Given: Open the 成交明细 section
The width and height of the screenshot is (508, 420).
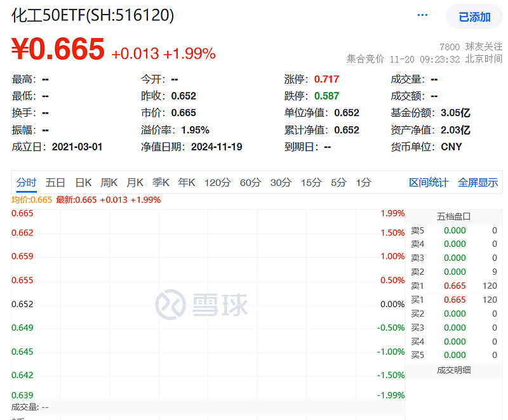Looking at the screenshot, I should [x=453, y=370].
